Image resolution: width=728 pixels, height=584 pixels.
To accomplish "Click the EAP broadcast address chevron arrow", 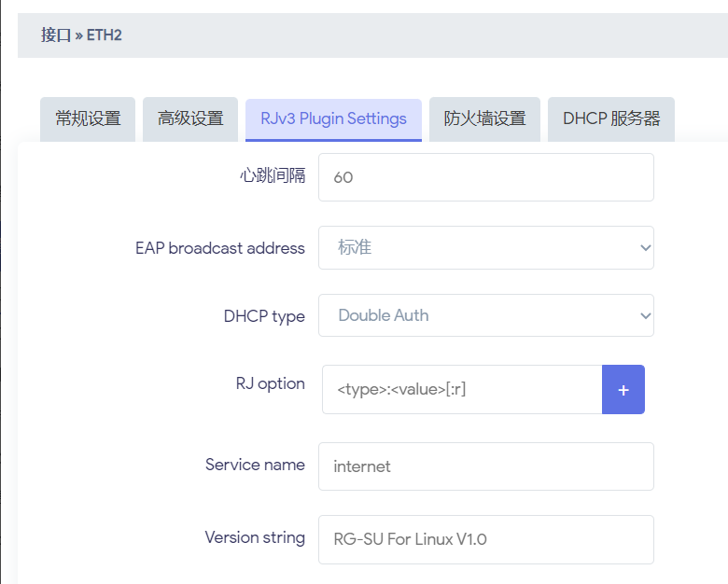I will (645, 248).
